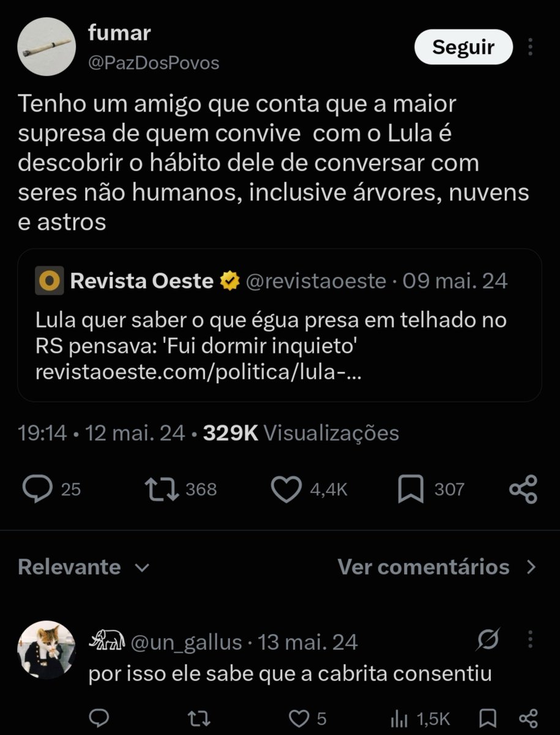Follow fumar using the Seguir button
This screenshot has height=735, width=560.
(463, 47)
